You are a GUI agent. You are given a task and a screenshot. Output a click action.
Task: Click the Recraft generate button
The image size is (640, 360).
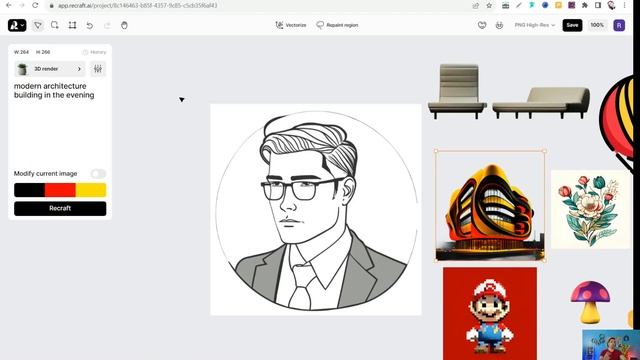(x=60, y=209)
